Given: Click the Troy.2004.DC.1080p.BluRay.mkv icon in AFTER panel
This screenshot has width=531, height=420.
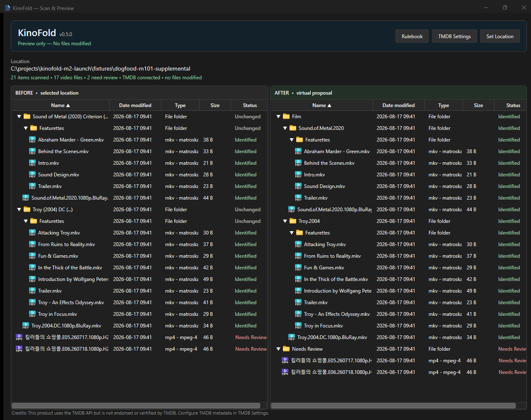Looking at the screenshot, I should 292,337.
